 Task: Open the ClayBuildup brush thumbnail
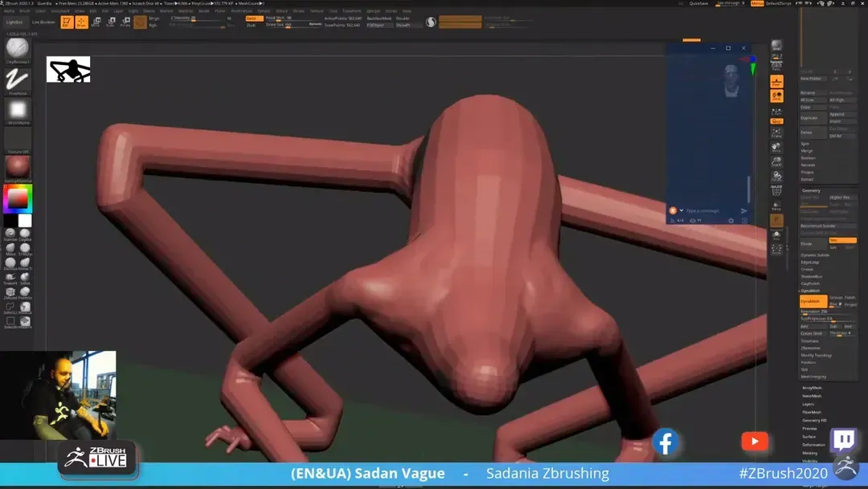tap(18, 48)
